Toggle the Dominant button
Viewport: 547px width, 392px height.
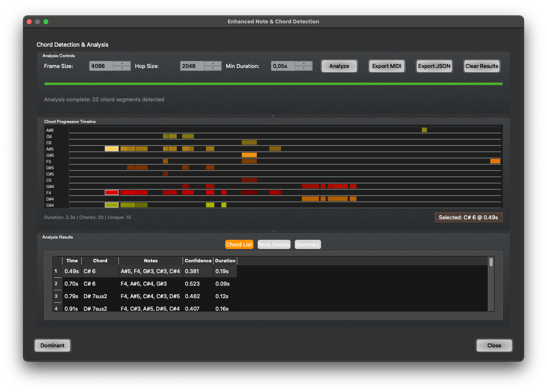coord(53,345)
